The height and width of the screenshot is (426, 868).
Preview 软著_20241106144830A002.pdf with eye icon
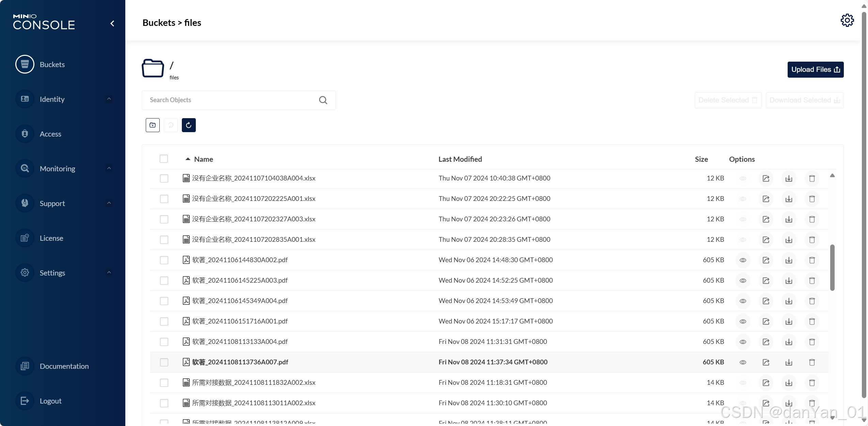click(x=743, y=260)
